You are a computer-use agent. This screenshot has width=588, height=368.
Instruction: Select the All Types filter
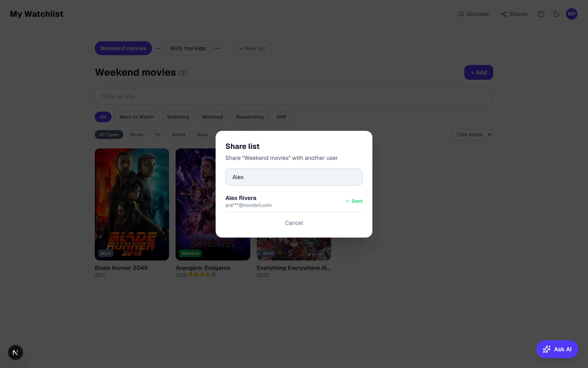coord(109,135)
